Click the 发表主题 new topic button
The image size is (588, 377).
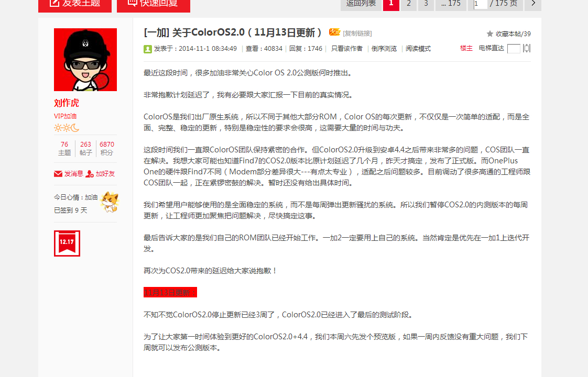coord(74,5)
